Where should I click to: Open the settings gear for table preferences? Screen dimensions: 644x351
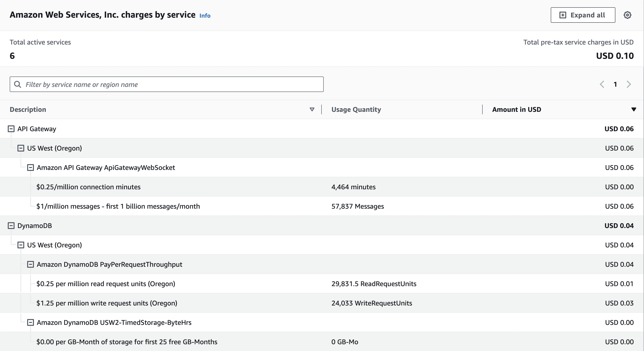click(x=628, y=15)
